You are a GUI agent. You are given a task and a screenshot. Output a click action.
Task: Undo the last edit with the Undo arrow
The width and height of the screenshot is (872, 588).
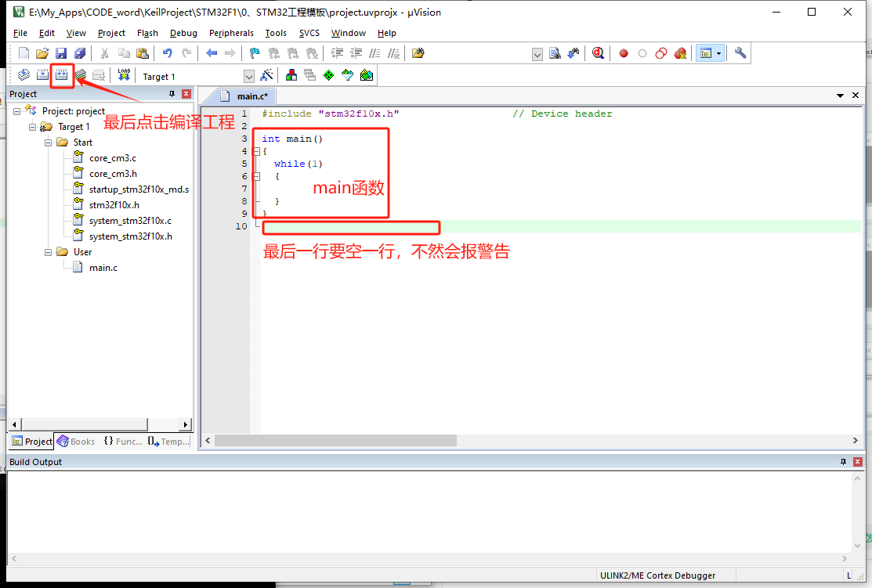168,53
